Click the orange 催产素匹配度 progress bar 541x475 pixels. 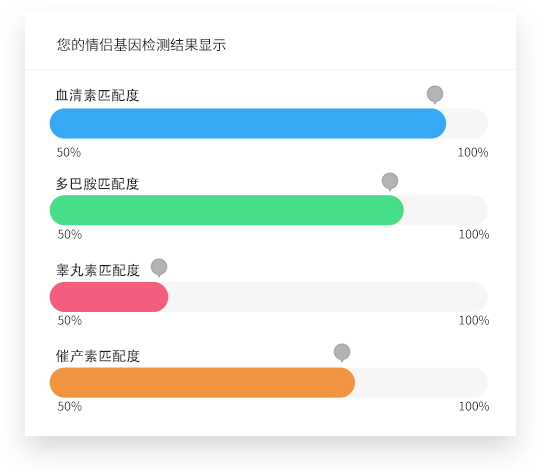[202, 383]
